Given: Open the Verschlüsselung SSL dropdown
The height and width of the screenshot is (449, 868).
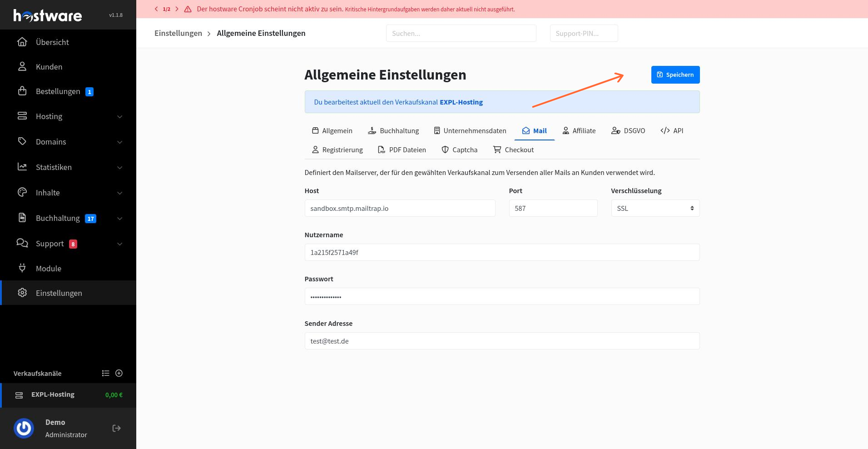Looking at the screenshot, I should point(655,208).
